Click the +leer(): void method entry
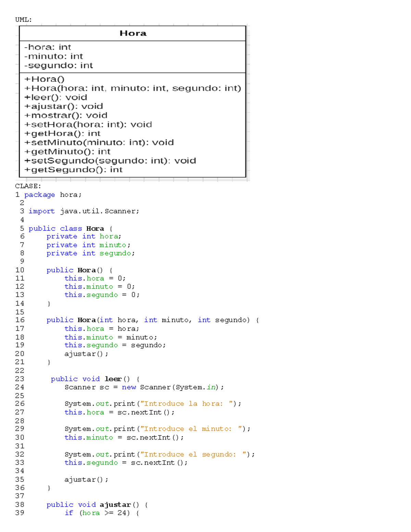Image resolution: width=411 pixels, height=532 pixels. pyautogui.click(x=55, y=97)
